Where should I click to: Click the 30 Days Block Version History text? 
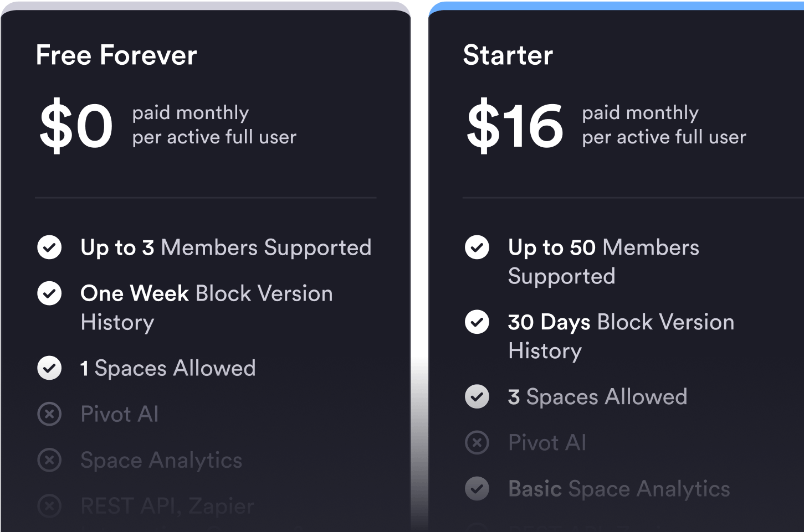[x=621, y=336]
